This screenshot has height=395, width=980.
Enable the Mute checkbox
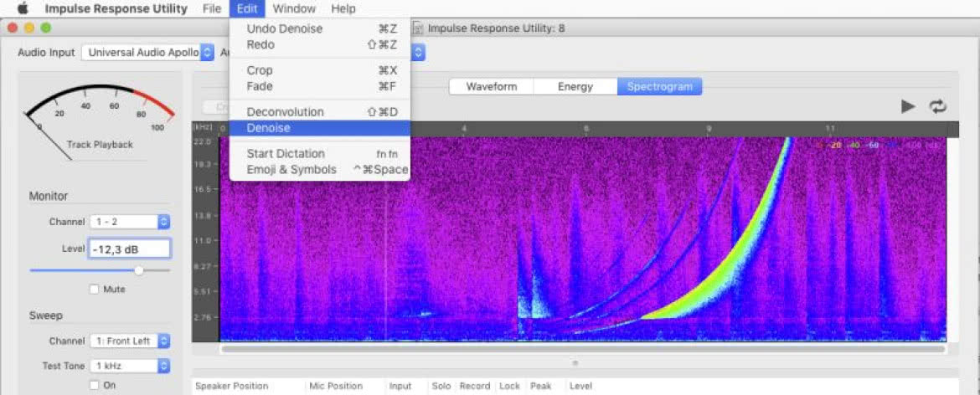click(94, 290)
